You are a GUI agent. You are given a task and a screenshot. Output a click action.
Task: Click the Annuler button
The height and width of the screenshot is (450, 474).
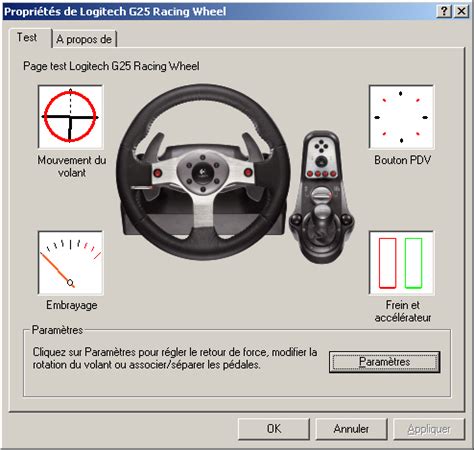pos(351,429)
